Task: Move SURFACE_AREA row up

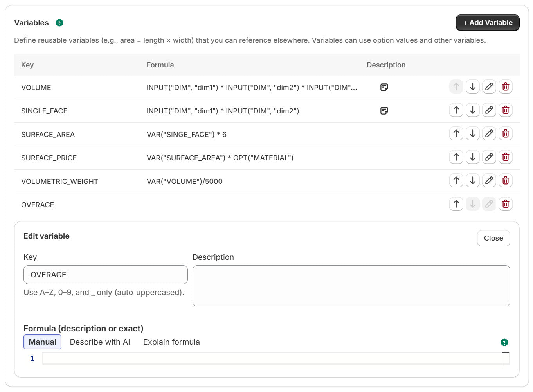Action: click(456, 134)
